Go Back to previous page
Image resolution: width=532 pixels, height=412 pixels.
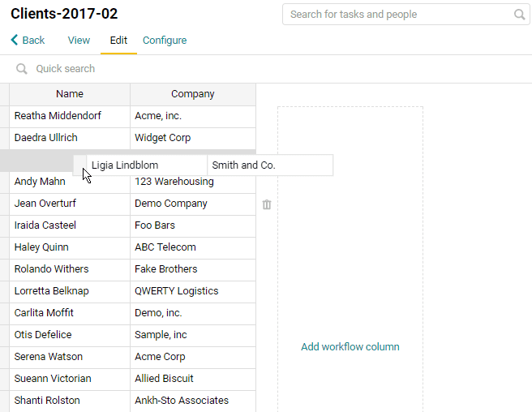click(28, 41)
